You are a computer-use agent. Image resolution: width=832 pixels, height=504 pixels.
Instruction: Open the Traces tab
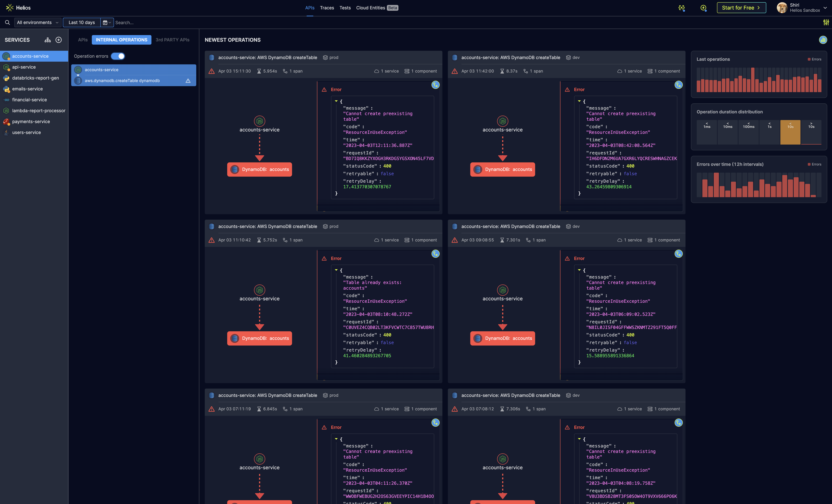[327, 8]
